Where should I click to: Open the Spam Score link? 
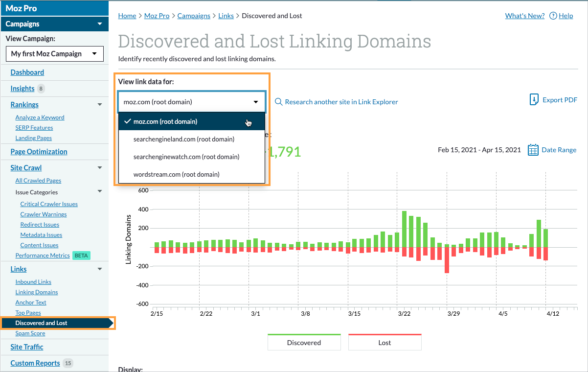[30, 333]
